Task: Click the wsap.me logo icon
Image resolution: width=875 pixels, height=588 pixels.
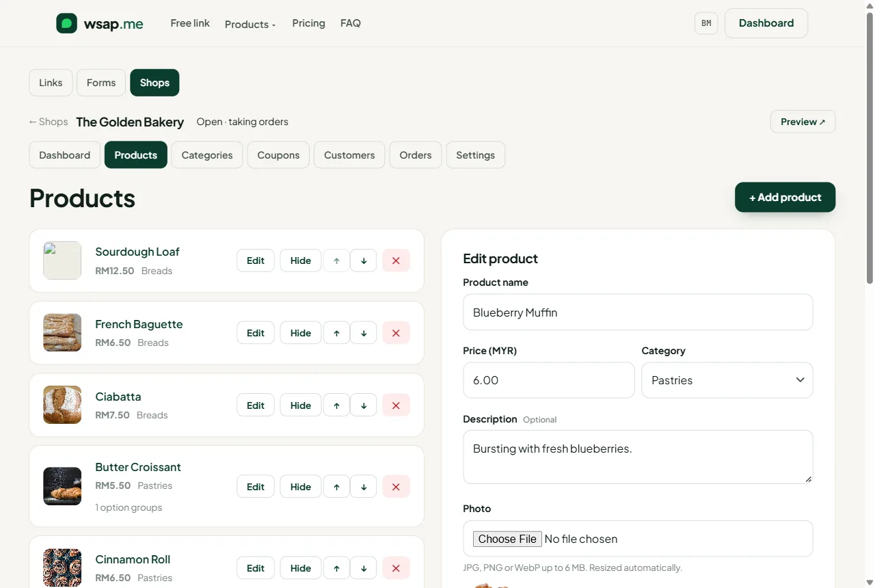Action: pos(66,23)
